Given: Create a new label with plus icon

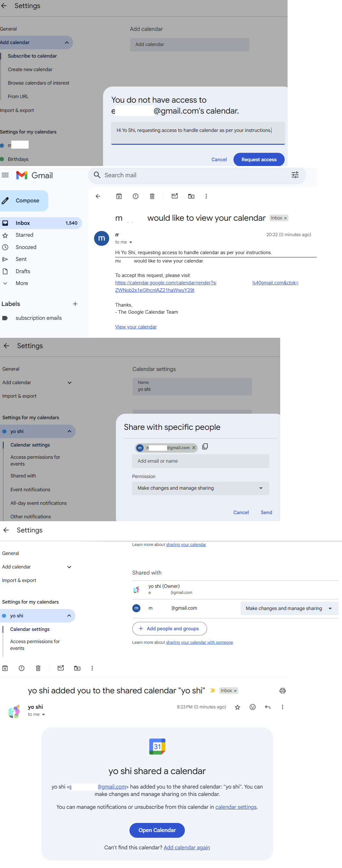Looking at the screenshot, I should pos(75,304).
